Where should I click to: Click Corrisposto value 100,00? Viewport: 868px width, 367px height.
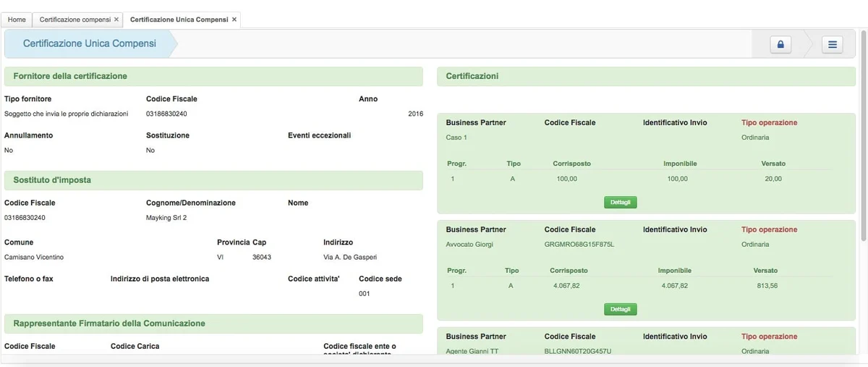(x=566, y=179)
